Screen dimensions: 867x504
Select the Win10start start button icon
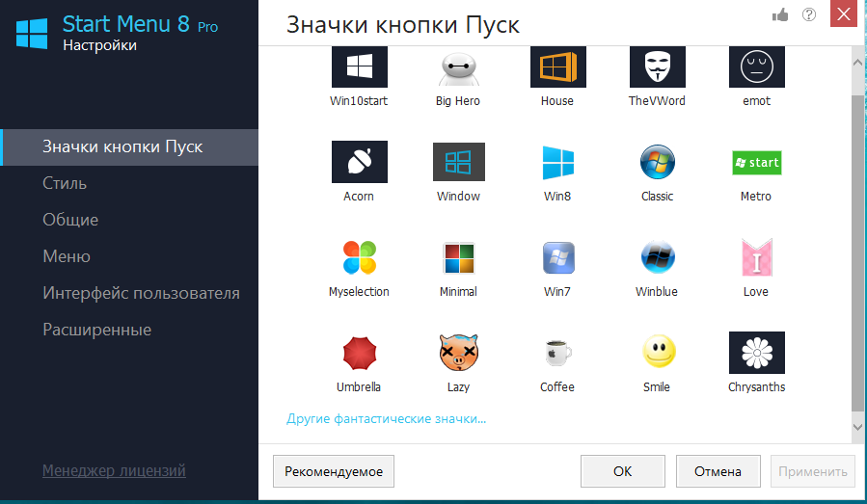pyautogui.click(x=360, y=66)
